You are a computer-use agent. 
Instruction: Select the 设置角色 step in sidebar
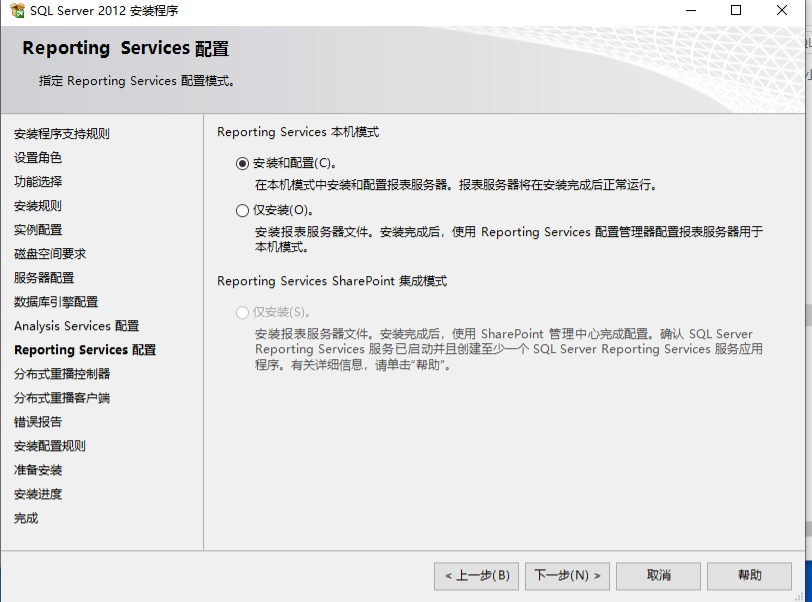tap(38, 157)
